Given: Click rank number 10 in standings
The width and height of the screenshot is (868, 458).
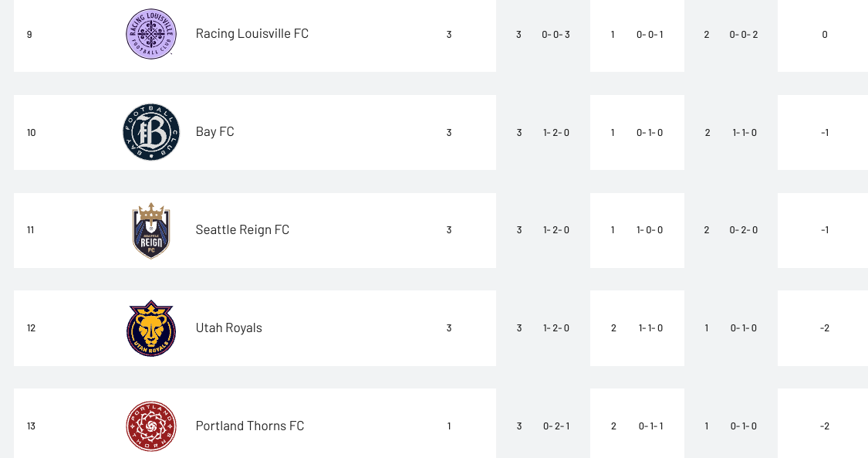Looking at the screenshot, I should tap(31, 132).
